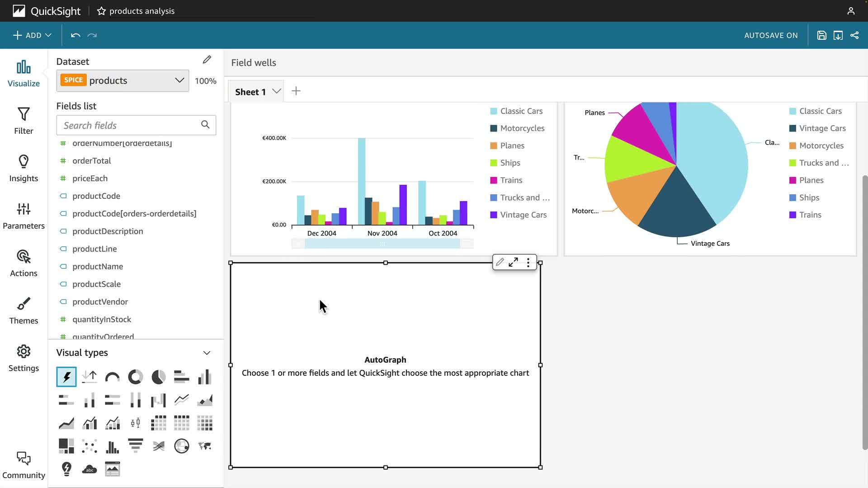The image size is (868, 488).
Task: Pick the gauge chart visual type
Action: click(x=112, y=377)
